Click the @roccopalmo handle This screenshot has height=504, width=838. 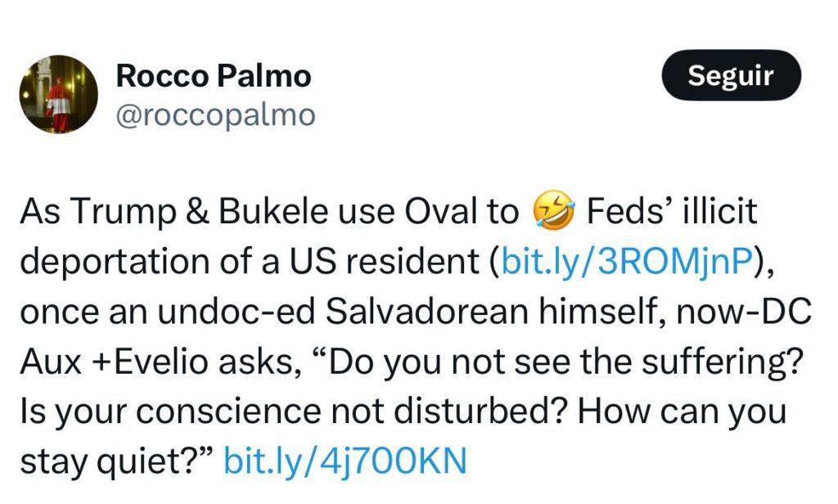215,115
